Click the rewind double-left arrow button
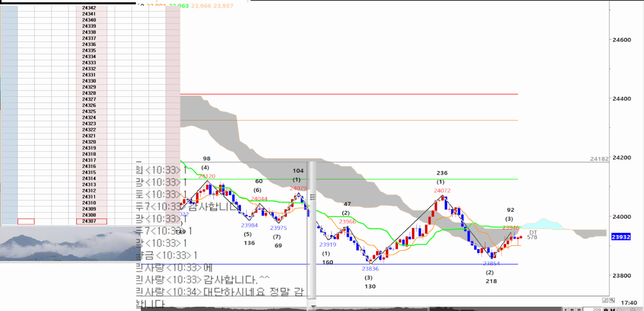This screenshot has width=644, height=311. point(572,309)
